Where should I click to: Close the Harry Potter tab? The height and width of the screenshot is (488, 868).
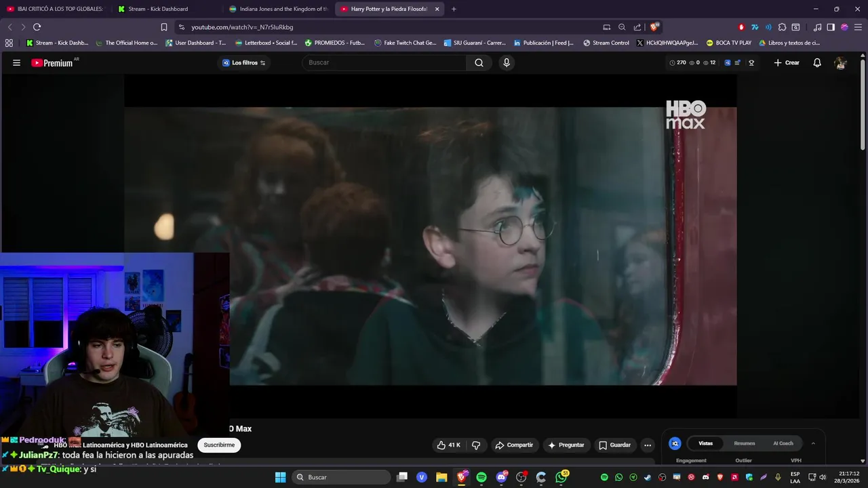[437, 9]
